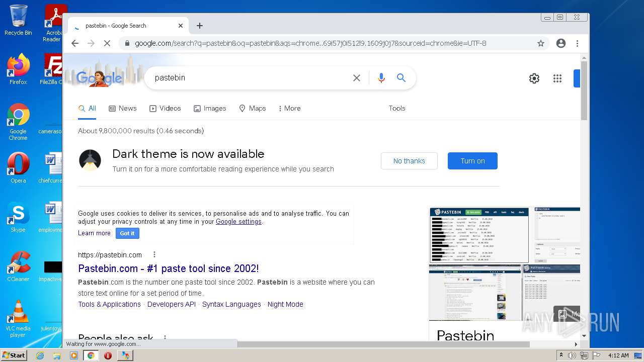Open Chrome's three-dot menu
This screenshot has height=362, width=644.
[578, 43]
